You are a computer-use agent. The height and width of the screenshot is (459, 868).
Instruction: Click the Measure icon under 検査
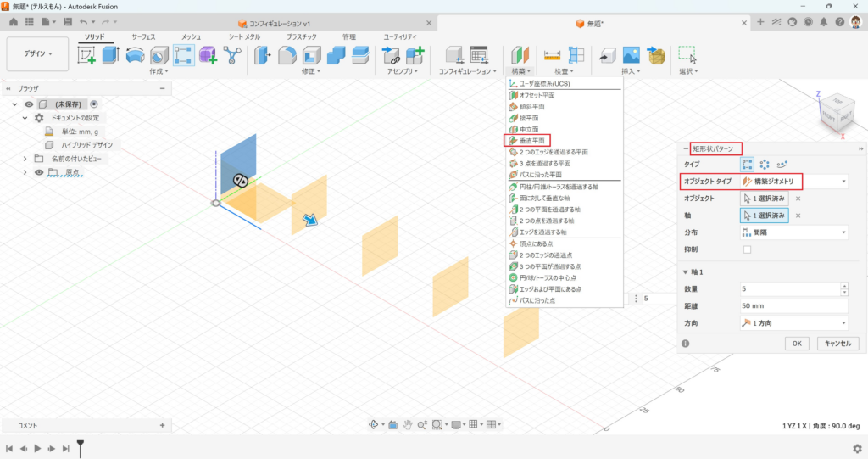pyautogui.click(x=553, y=55)
